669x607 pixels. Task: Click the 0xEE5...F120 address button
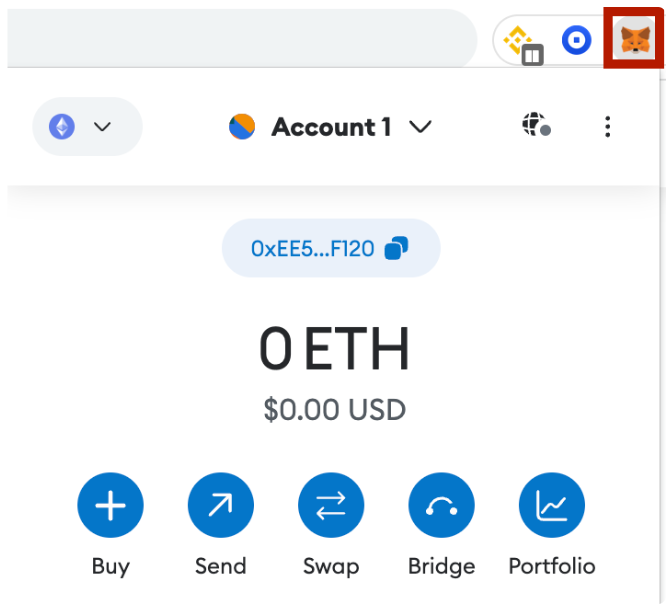(313, 248)
